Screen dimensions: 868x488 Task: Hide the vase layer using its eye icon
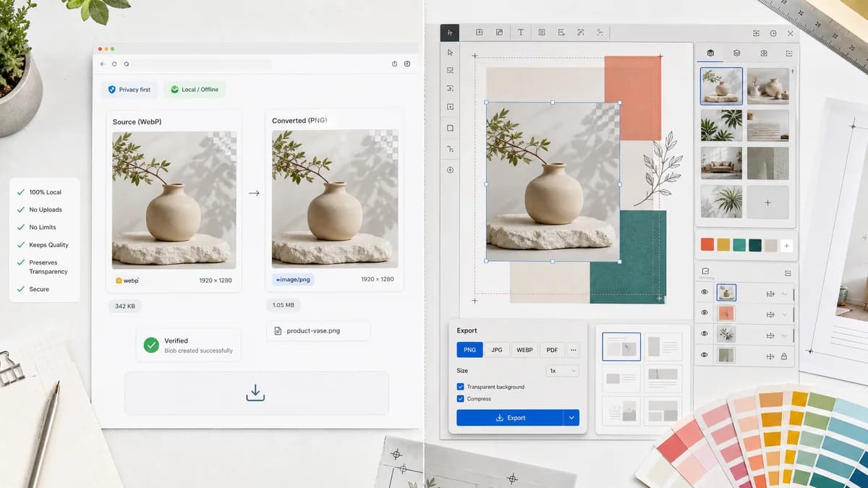click(x=705, y=293)
